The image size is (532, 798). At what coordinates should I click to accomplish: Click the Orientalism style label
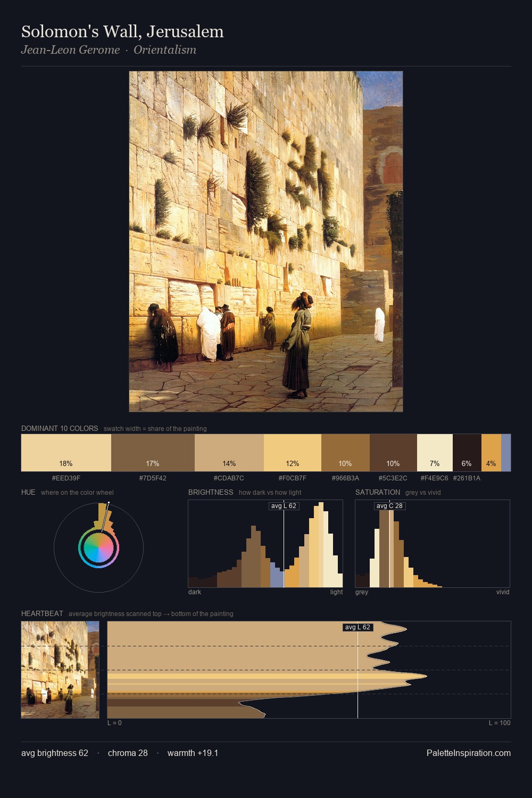coord(165,49)
